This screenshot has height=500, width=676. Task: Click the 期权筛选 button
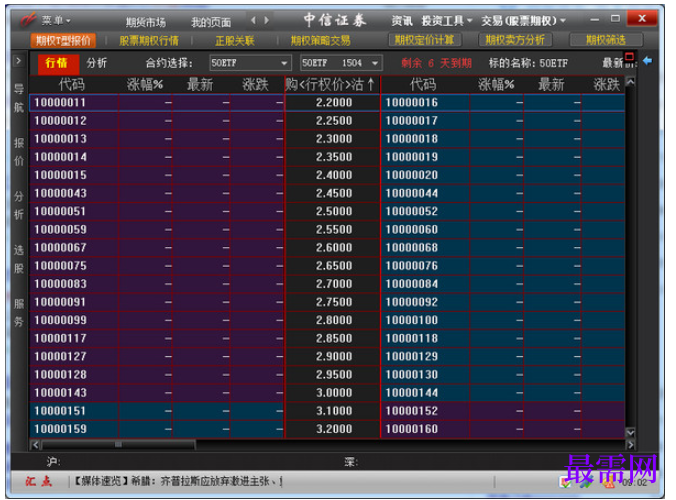tap(606, 40)
